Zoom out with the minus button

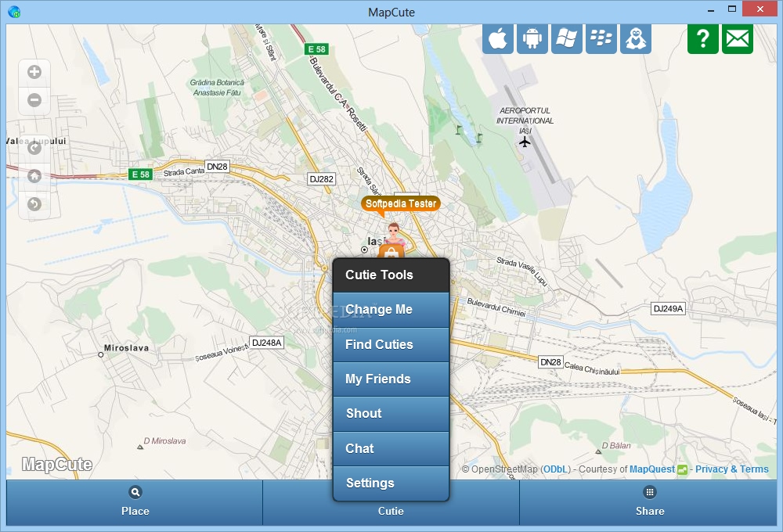point(34,100)
